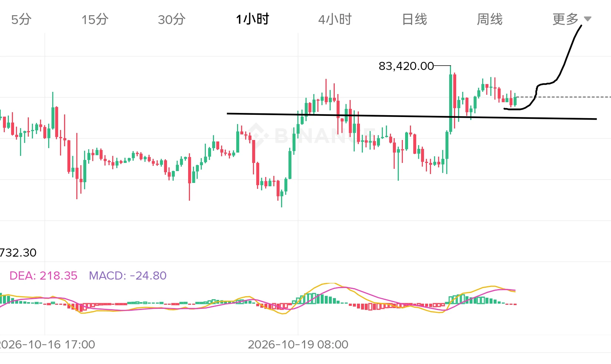611x364 pixels.
Task: Open the 30分 chart interval
Action: 171,19
